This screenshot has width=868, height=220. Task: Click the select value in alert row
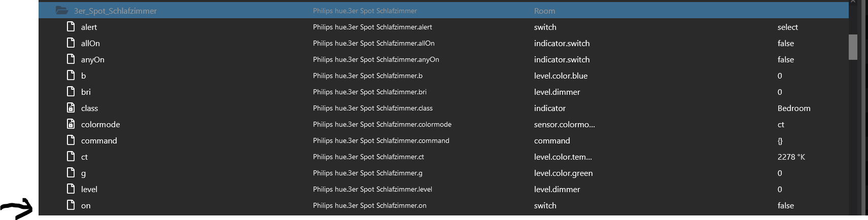click(787, 27)
